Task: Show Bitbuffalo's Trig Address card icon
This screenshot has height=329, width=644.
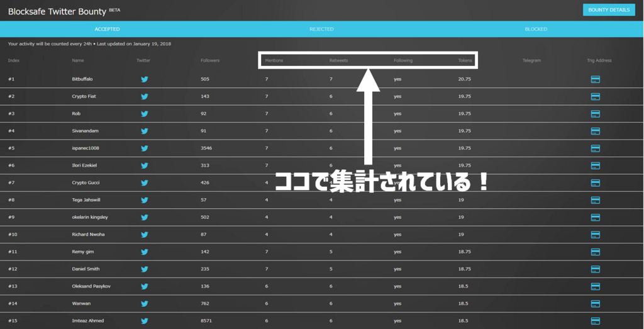Action: pos(595,79)
